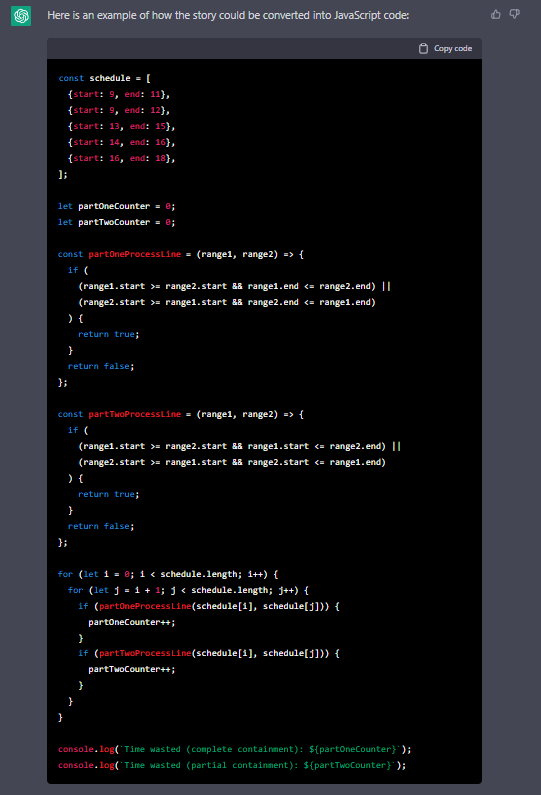Image resolution: width=541 pixels, height=795 pixels.
Task: Click the line 'partTwoCounter++;'
Action: point(132,669)
